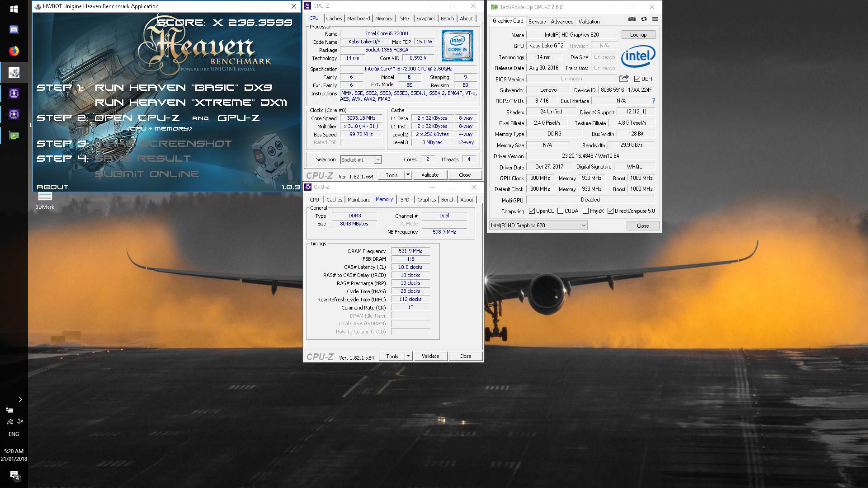The height and width of the screenshot is (488, 868).
Task: Toggle the DirectCompute 5.0 checkbox
Action: point(610,211)
